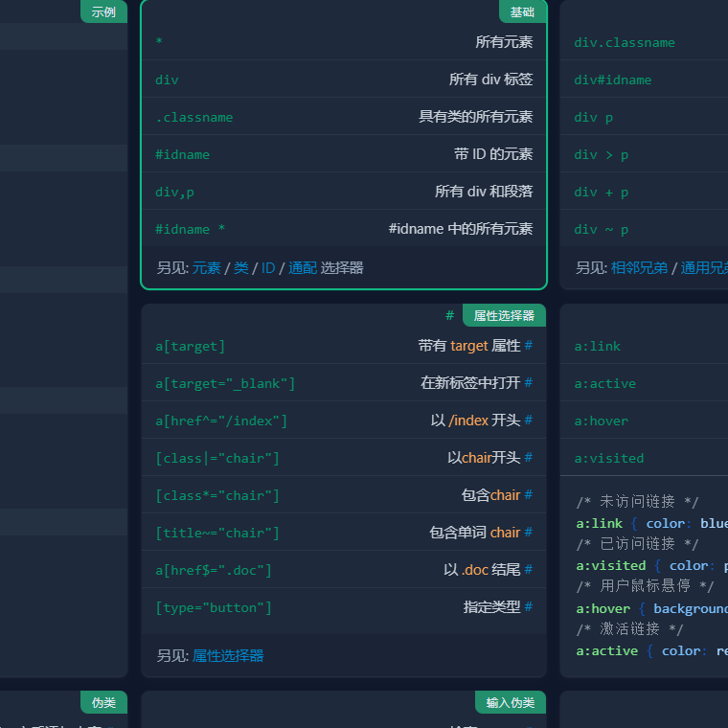
Task: Click the /* 用户鼠标悬停 */ comment line
Action: [x=645, y=586]
